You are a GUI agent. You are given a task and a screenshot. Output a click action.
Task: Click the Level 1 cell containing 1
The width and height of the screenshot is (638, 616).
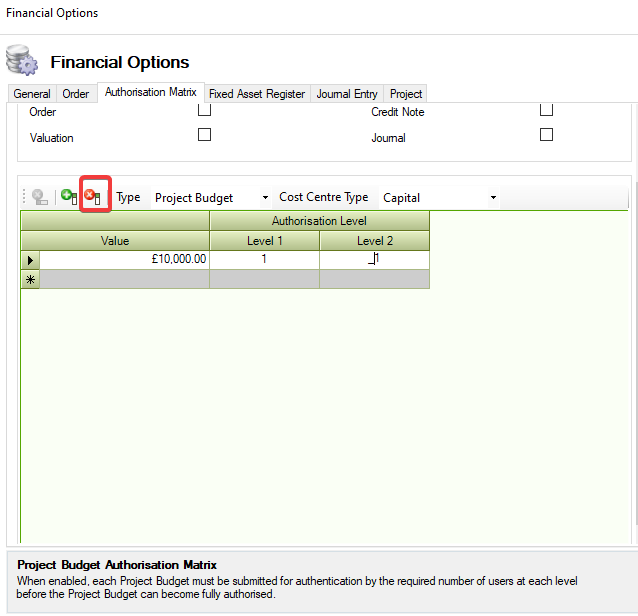click(265, 259)
